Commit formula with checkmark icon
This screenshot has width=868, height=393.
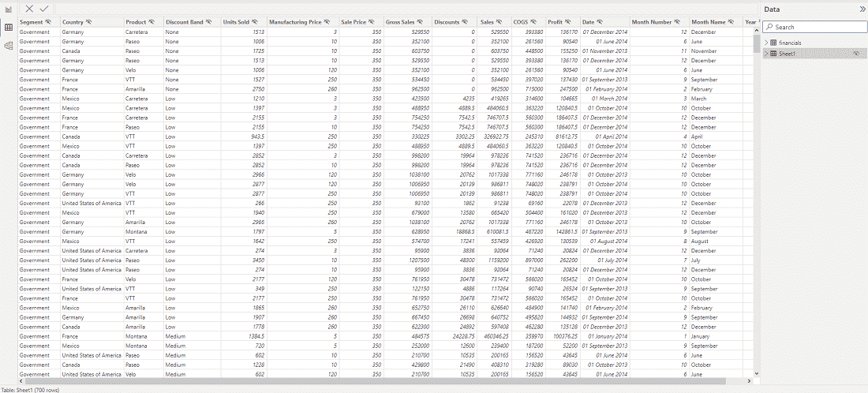coord(44,9)
